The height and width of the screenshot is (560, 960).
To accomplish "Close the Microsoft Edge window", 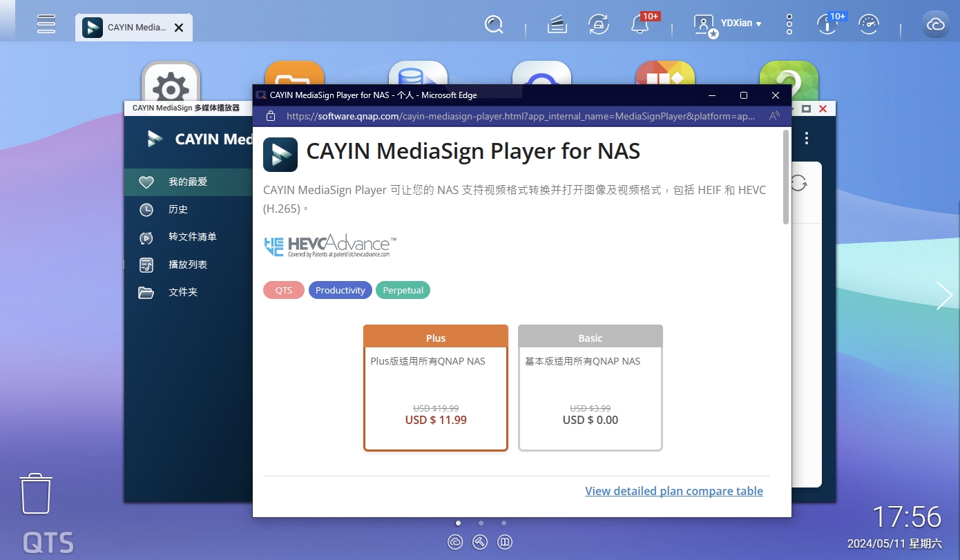I will pyautogui.click(x=776, y=95).
